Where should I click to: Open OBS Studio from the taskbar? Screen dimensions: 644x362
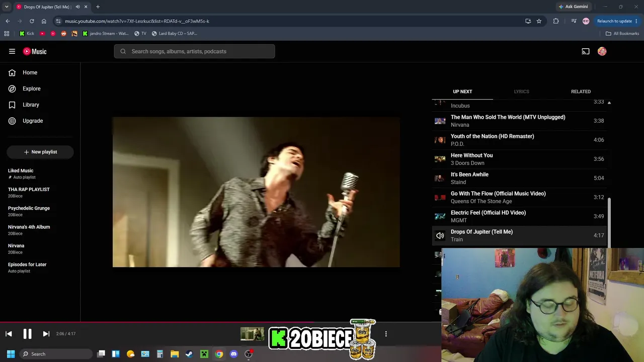coord(249,354)
